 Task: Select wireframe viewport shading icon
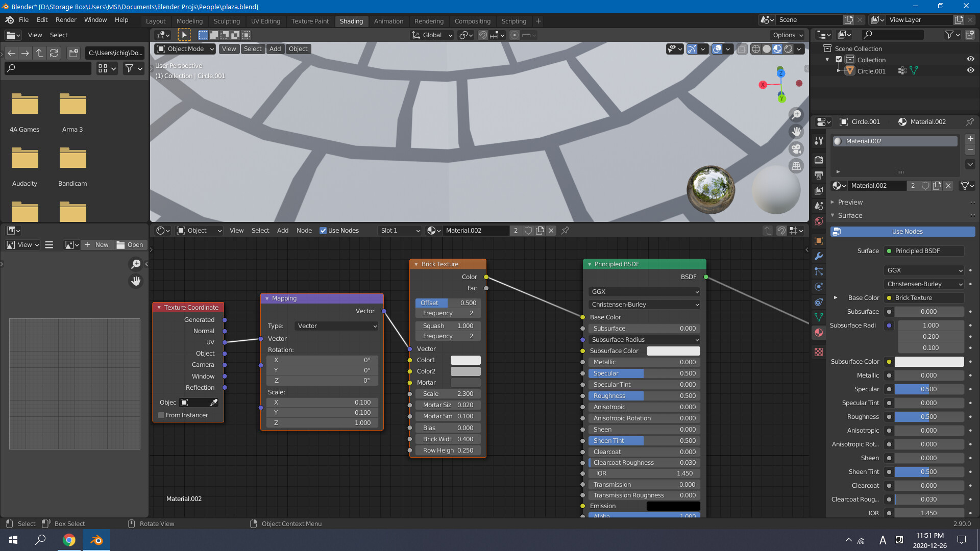pos(756,49)
